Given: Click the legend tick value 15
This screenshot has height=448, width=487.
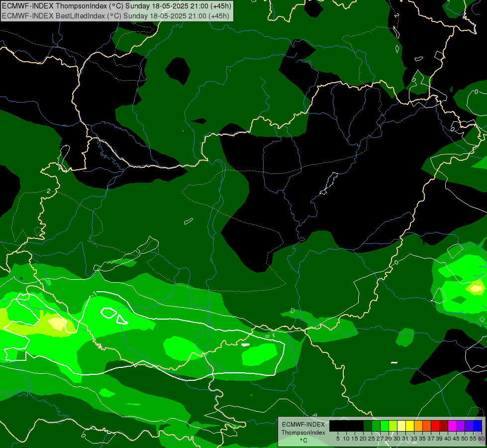Looking at the screenshot, I should click(x=355, y=439).
